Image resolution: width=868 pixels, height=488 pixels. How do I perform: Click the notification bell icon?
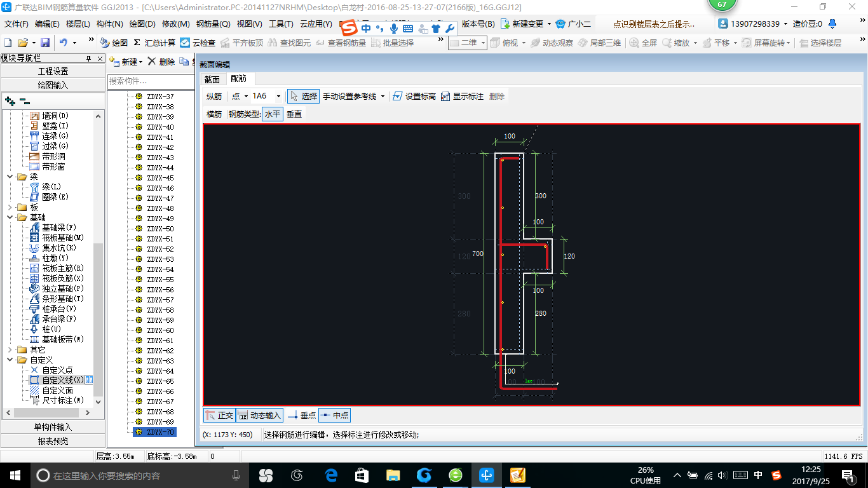[833, 24]
